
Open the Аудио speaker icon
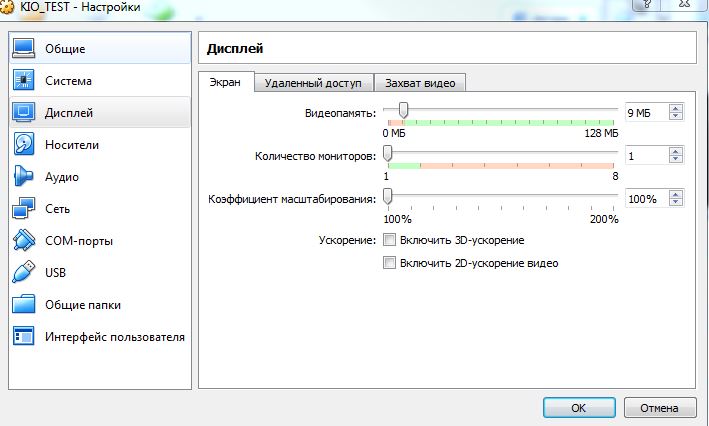point(24,176)
